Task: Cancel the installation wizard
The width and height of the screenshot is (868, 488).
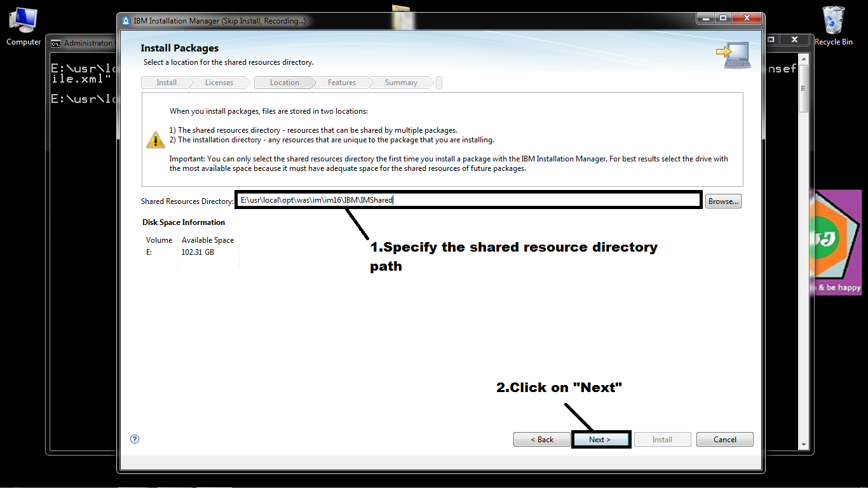Action: point(724,439)
